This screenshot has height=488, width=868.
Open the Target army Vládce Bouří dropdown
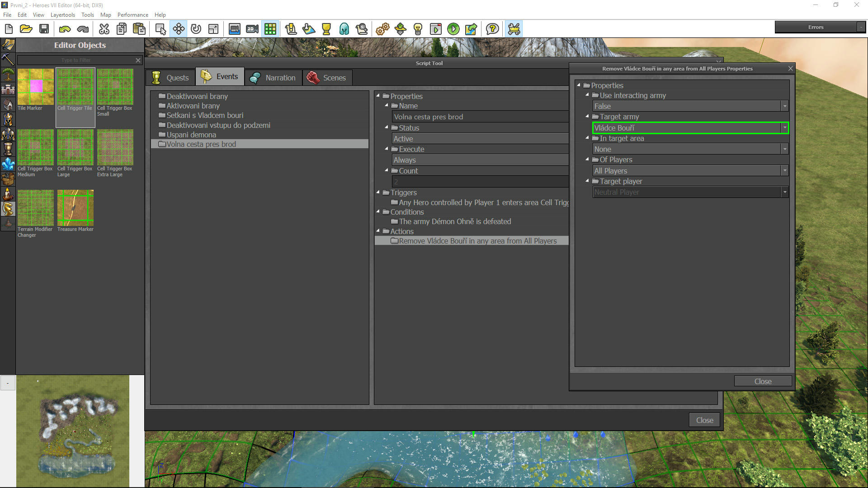pyautogui.click(x=690, y=128)
